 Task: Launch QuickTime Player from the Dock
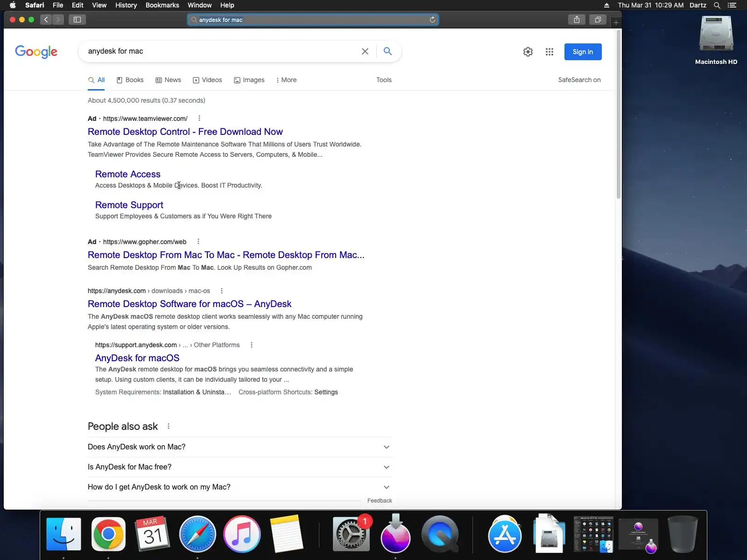[440, 534]
